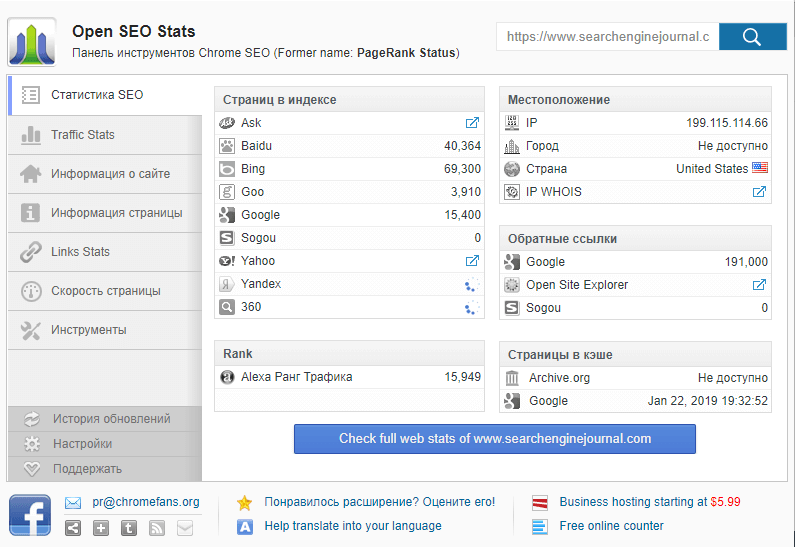Click Поддержать in the sidebar

pyautogui.click(x=105, y=469)
